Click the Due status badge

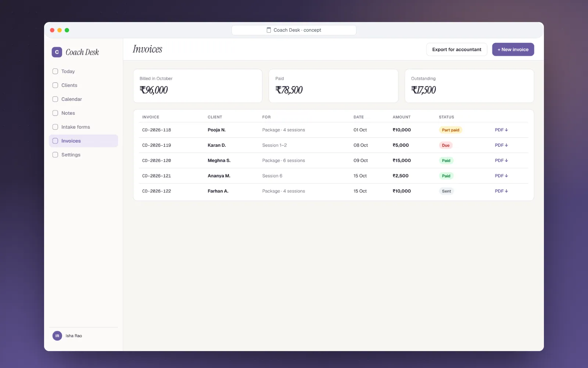point(446,145)
